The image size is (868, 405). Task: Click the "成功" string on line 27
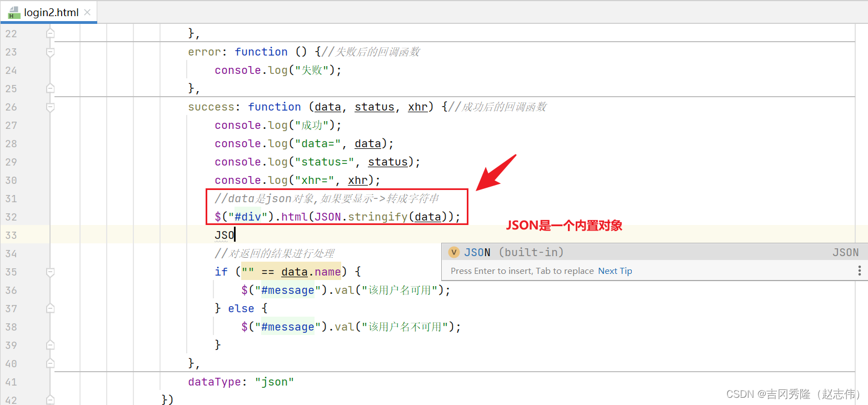(x=312, y=126)
